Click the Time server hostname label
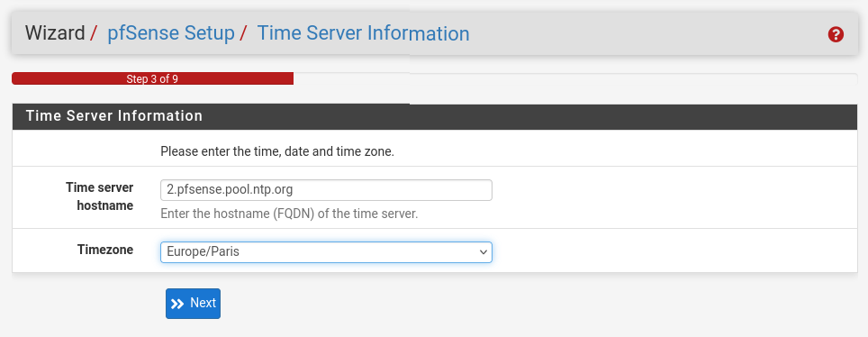The image size is (868, 337). 100,196
